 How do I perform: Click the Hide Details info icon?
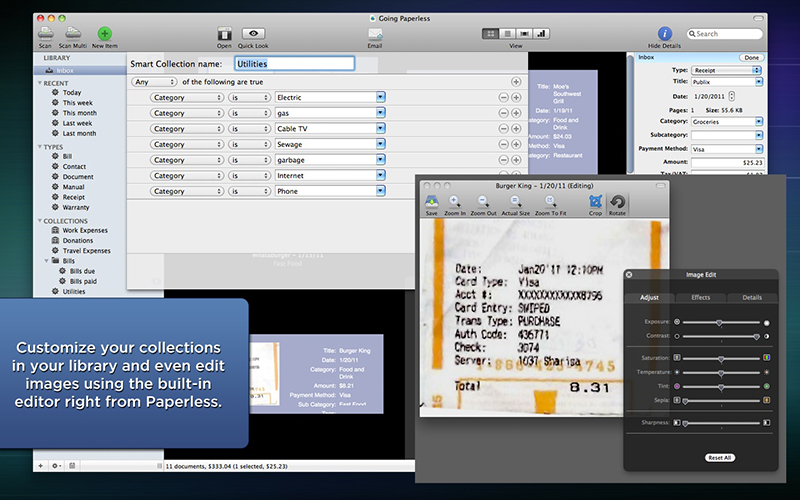[x=664, y=34]
